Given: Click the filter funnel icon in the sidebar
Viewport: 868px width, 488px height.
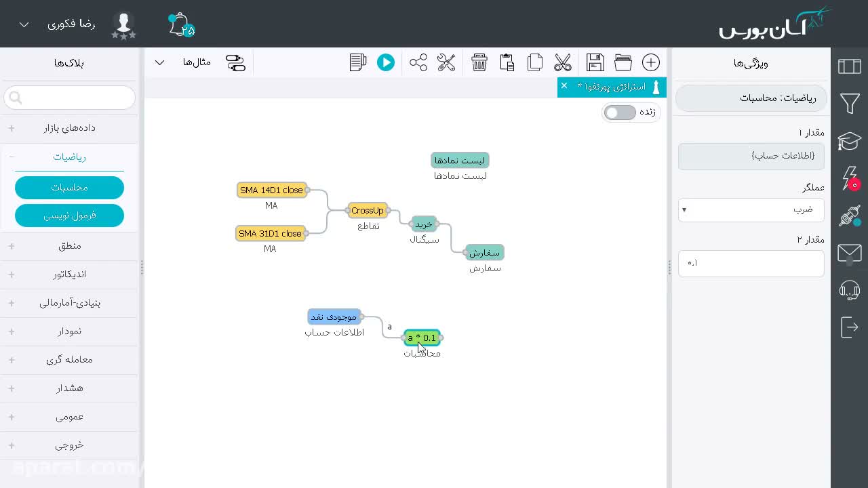Looking at the screenshot, I should 850,104.
